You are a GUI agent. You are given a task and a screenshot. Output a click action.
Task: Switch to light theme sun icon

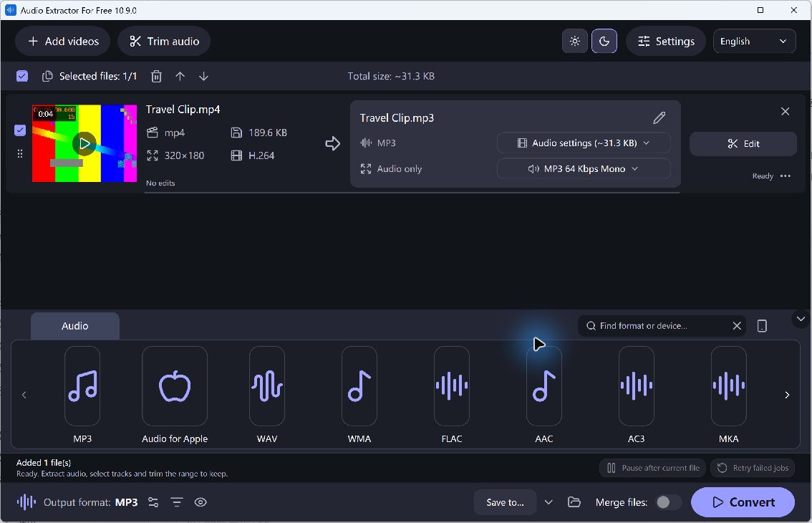(x=575, y=42)
